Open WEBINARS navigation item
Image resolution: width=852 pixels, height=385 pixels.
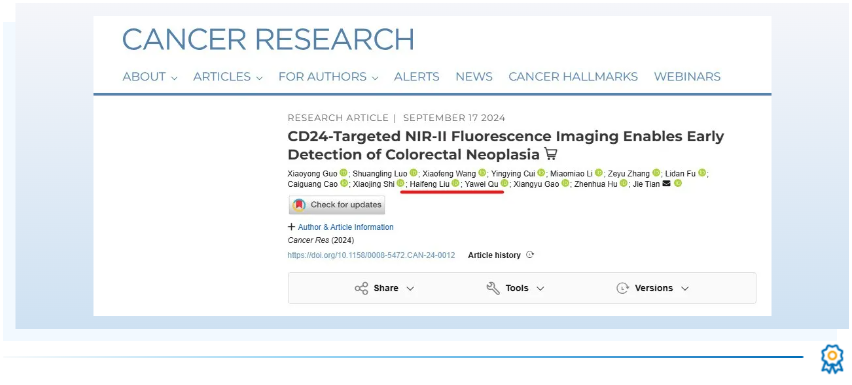point(687,77)
